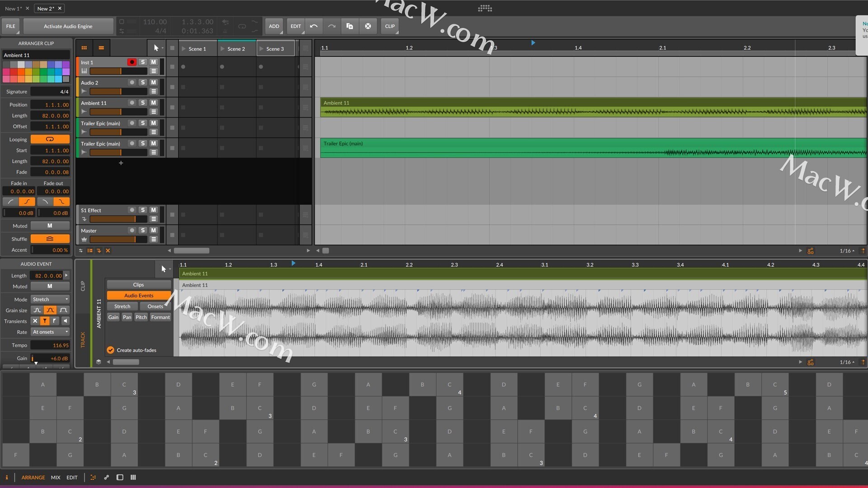Viewport: 868px width, 488px height.
Task: Select the pointer tool in the detail editor
Action: point(163,269)
